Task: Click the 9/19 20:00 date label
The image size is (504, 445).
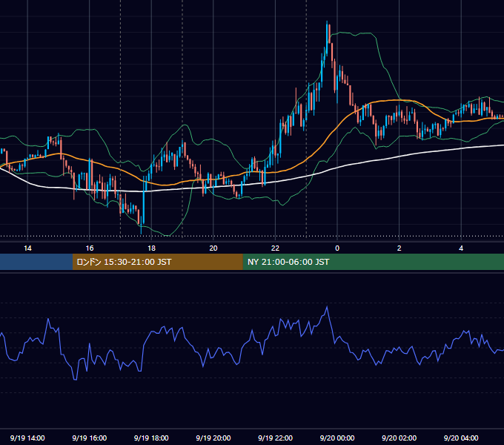Action: [x=213, y=438]
